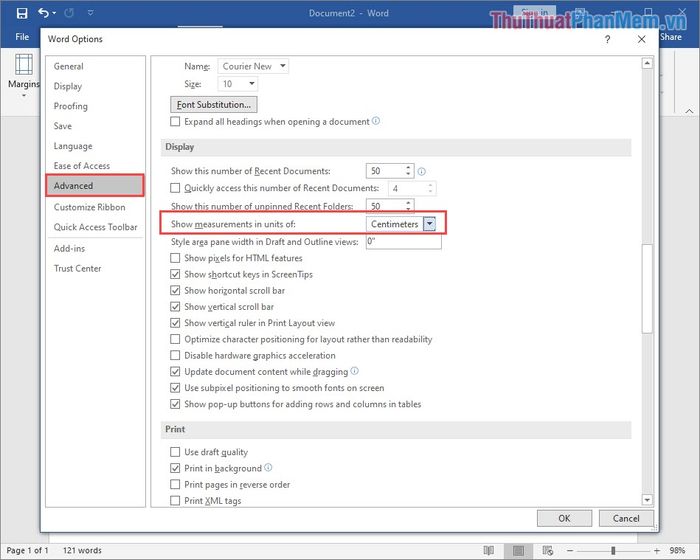
Task: Click the Save icon in Word title bar
Action: click(21, 13)
